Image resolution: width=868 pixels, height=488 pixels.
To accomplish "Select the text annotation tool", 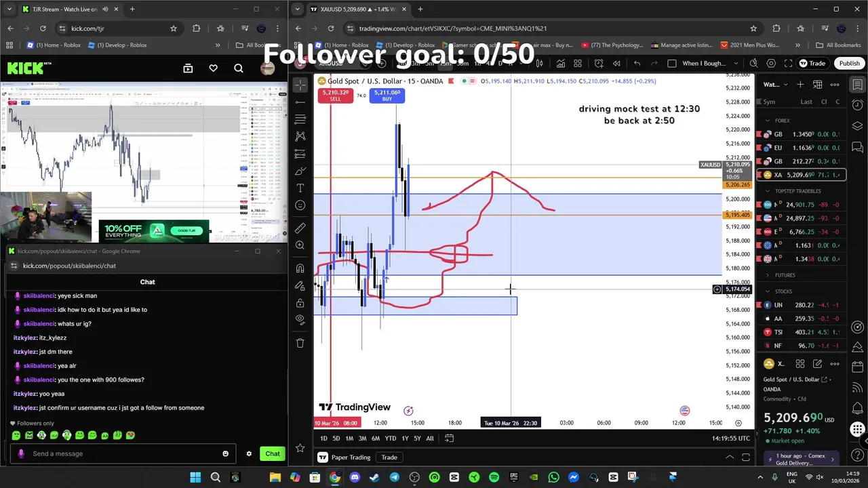I will click(300, 188).
